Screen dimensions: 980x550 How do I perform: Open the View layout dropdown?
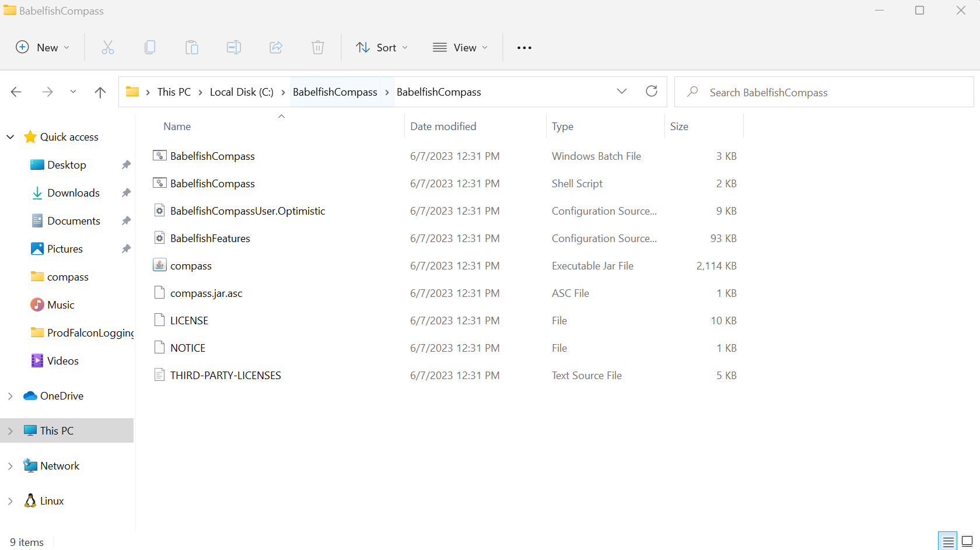coord(460,48)
